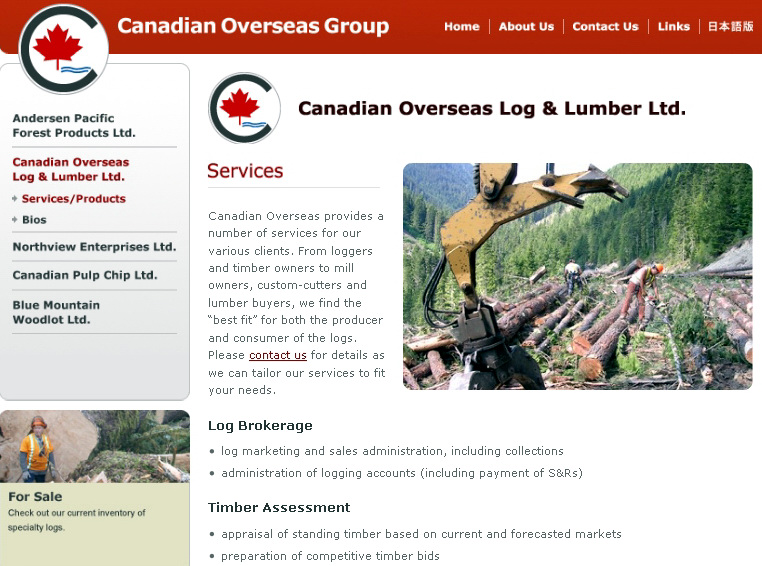Open Services/Products submenu link
This screenshot has height=566, width=762.
[74, 199]
